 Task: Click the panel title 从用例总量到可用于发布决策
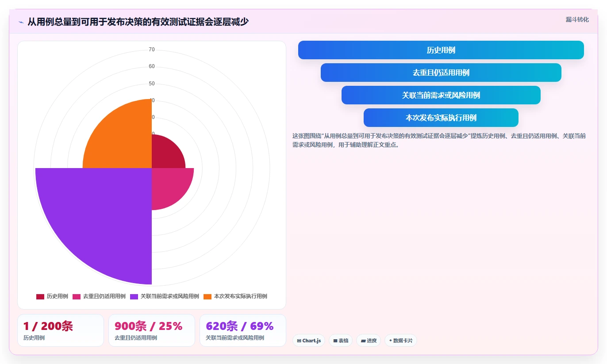pos(138,22)
